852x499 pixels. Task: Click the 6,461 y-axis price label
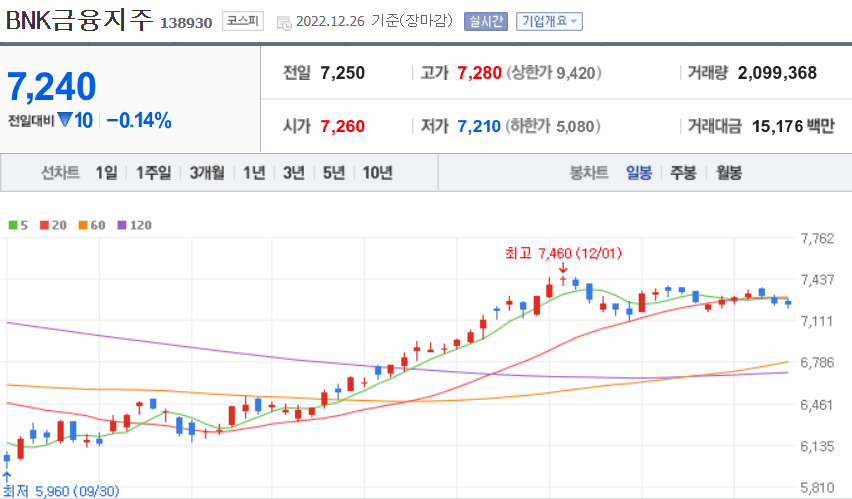click(817, 405)
